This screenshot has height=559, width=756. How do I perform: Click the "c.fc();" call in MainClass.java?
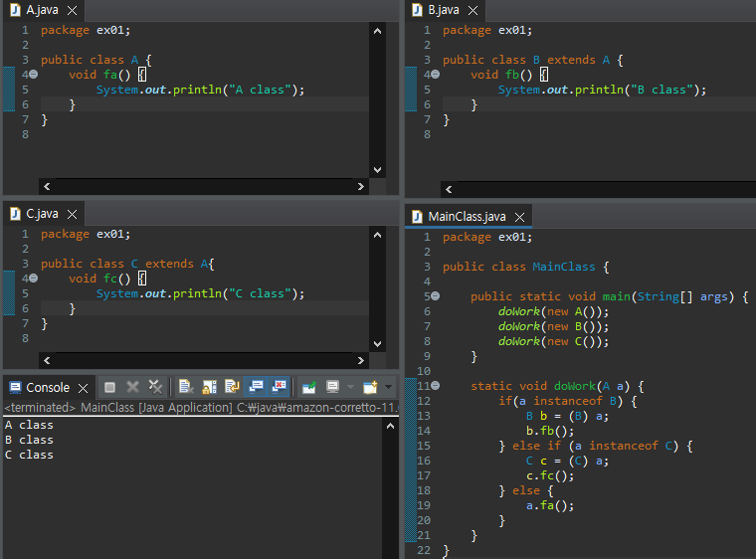click(550, 475)
